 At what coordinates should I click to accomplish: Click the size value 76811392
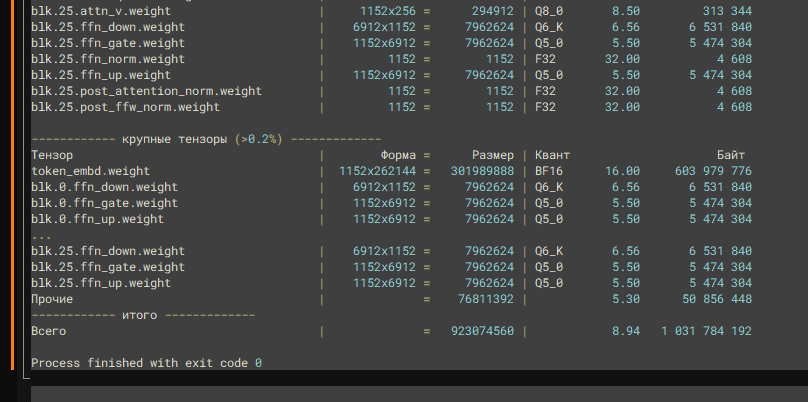click(485, 299)
